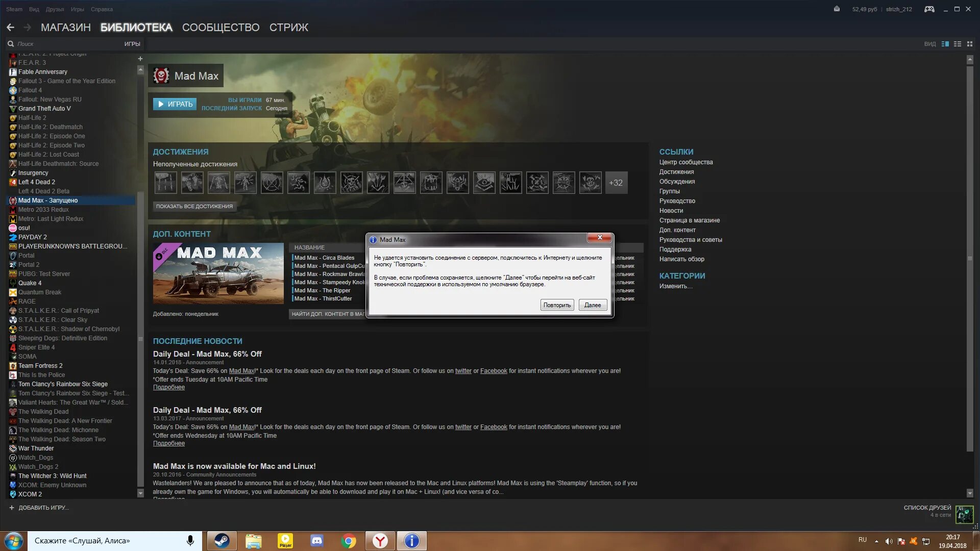
Task: Open the ИГРЫ library filter dropdown
Action: pyautogui.click(x=132, y=44)
